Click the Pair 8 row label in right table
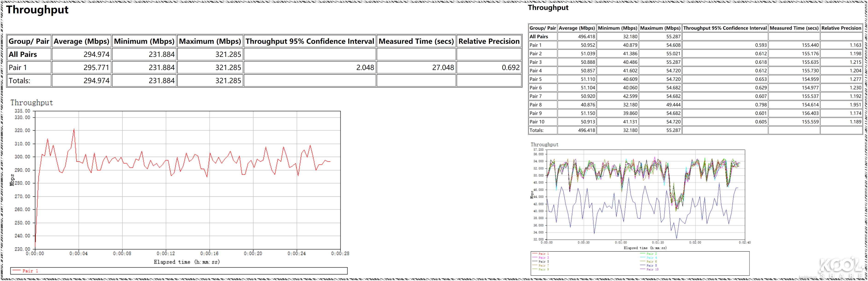 [x=535, y=105]
